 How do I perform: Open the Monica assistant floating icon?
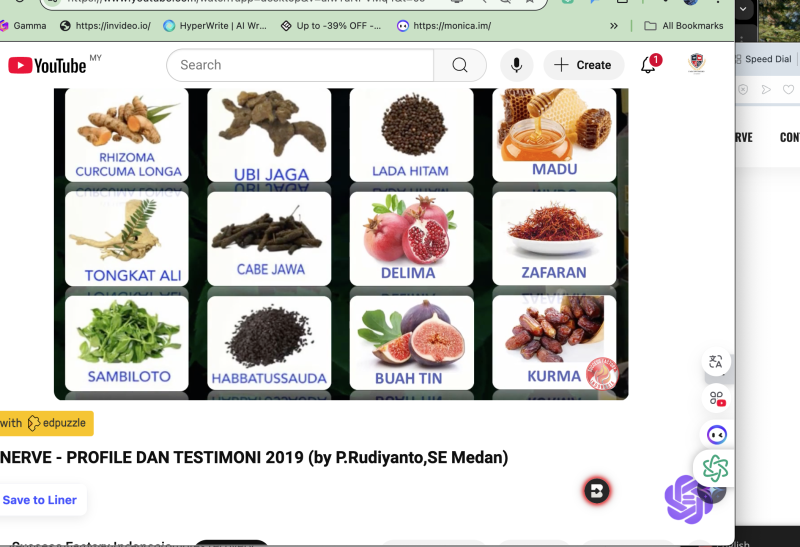tap(717, 435)
